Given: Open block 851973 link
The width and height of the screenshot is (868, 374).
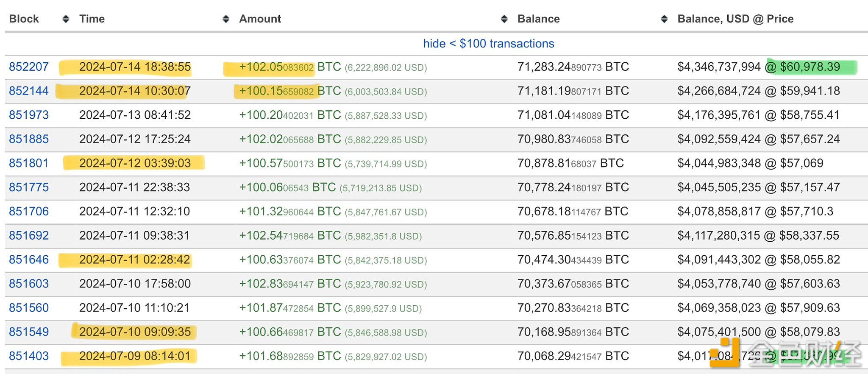Looking at the screenshot, I should (x=29, y=115).
